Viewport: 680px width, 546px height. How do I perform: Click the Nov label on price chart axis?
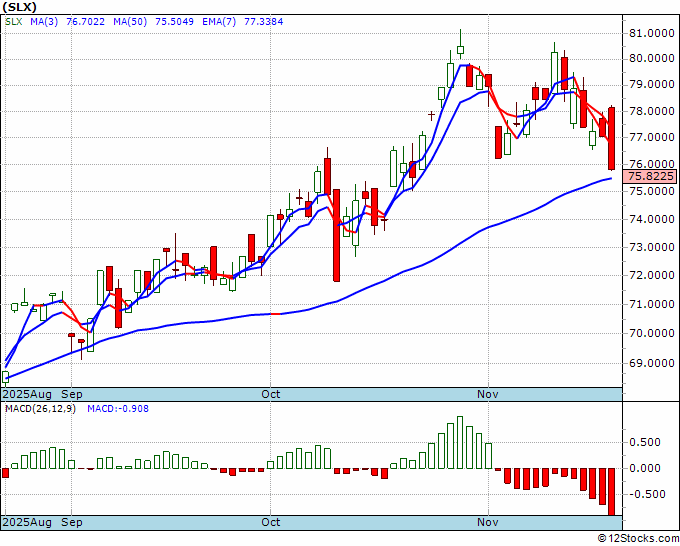[488, 394]
